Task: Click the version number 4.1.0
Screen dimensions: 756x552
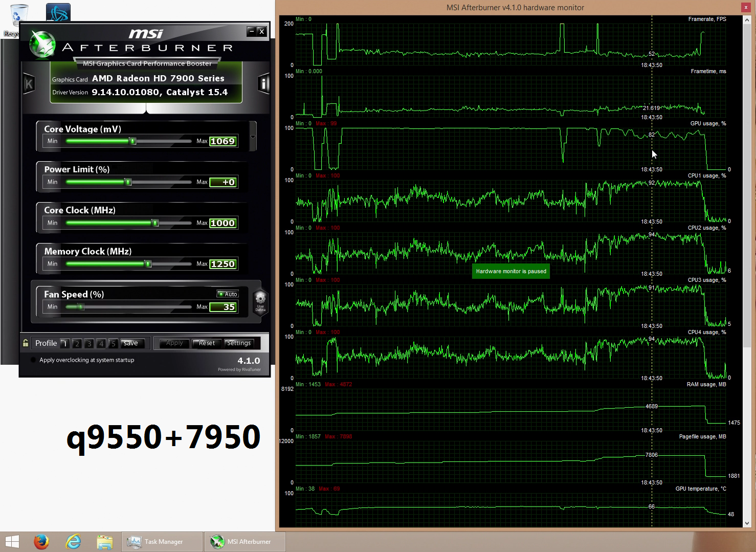Action: pyautogui.click(x=249, y=361)
